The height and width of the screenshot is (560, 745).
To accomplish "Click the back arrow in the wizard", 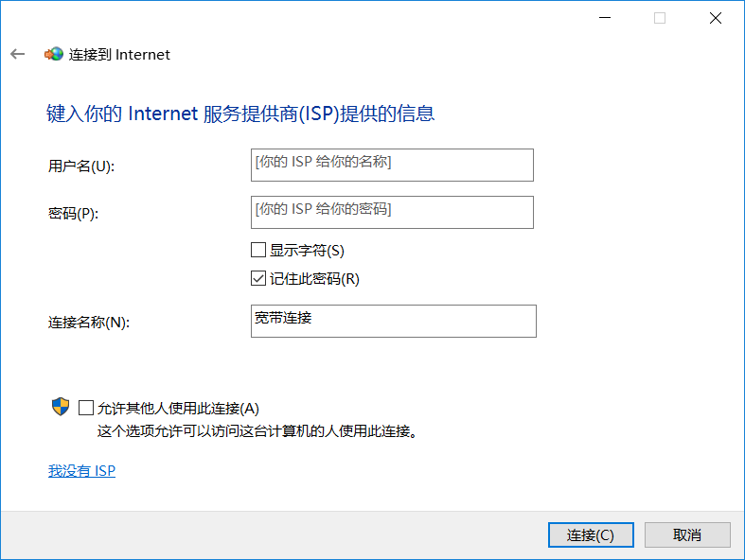I will [x=17, y=54].
